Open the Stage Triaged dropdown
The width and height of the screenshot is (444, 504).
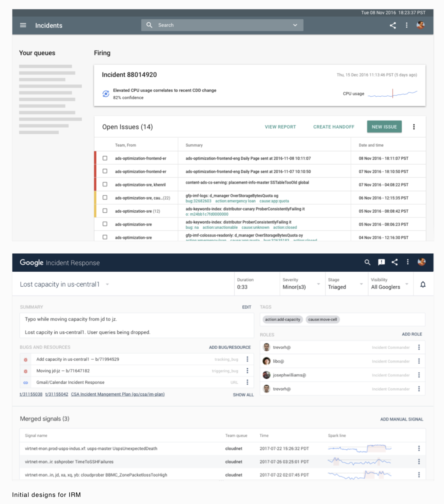361,284
